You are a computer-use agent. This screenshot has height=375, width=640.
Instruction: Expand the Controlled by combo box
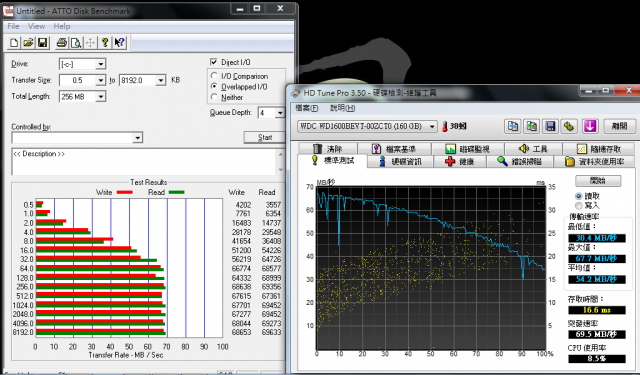tap(138, 138)
